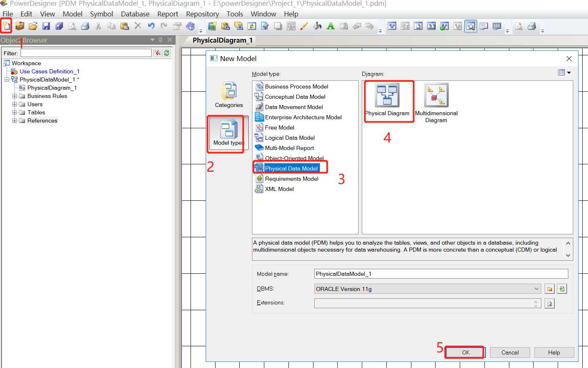Screen dimensions: 588x368
Task: Click the folder icon next to DBMS
Action: tap(549, 289)
